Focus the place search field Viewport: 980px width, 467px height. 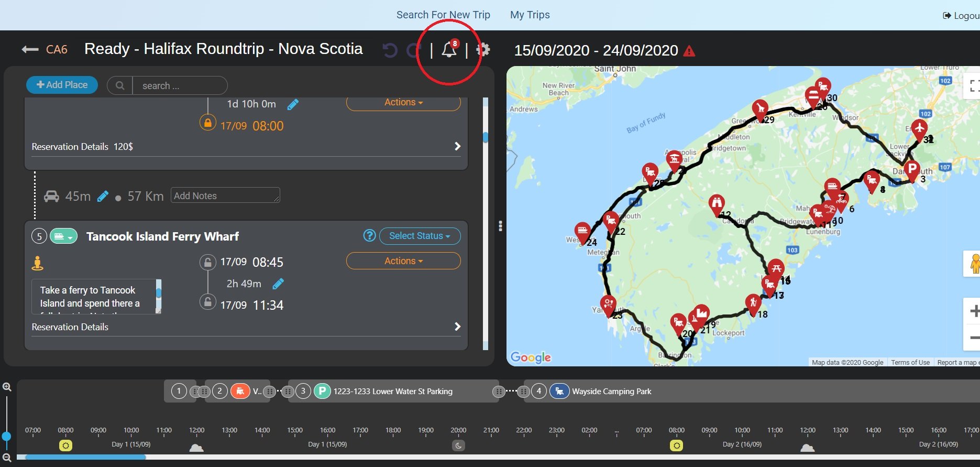coord(180,85)
